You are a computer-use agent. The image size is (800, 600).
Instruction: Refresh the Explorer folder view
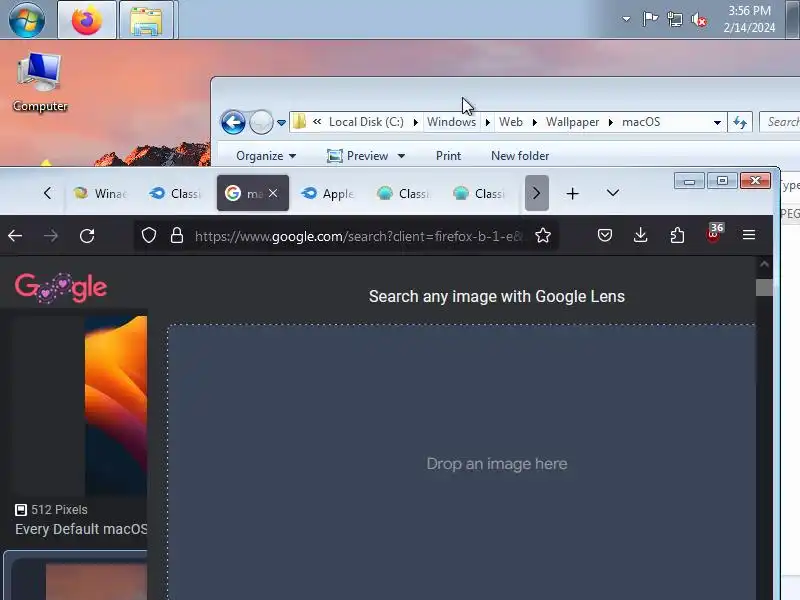tap(740, 122)
